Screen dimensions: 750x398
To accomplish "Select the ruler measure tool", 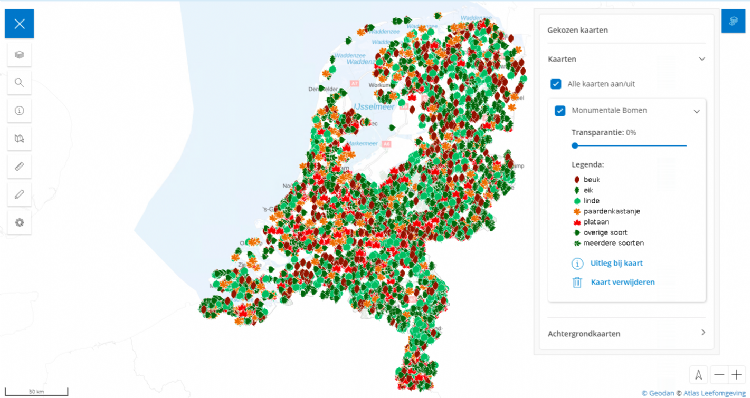I will coord(19,166).
